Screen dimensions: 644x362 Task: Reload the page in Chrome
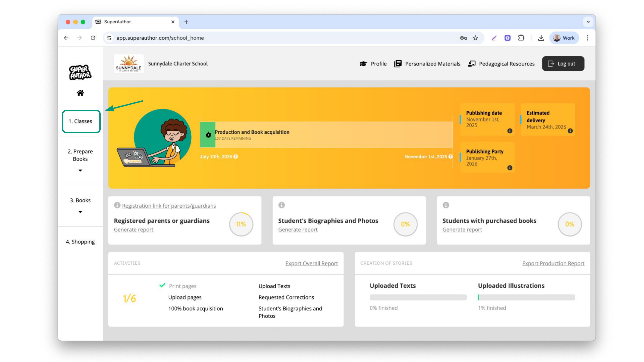pyautogui.click(x=93, y=38)
